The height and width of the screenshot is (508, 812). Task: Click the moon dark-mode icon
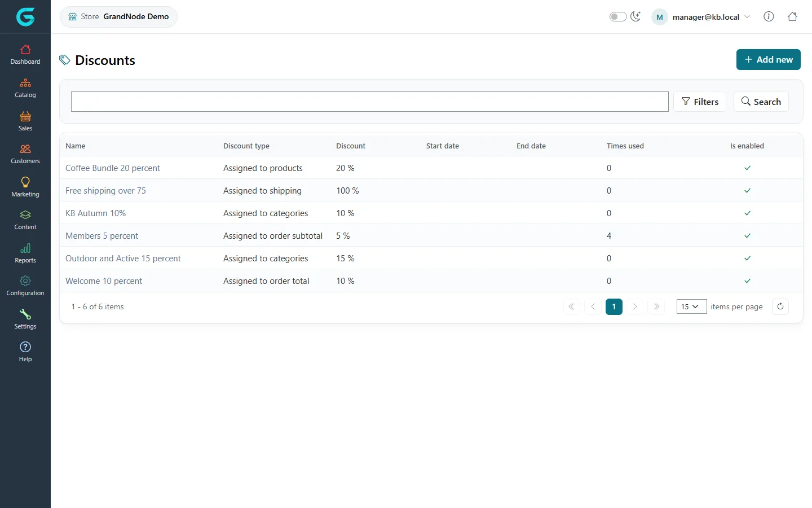tap(636, 16)
